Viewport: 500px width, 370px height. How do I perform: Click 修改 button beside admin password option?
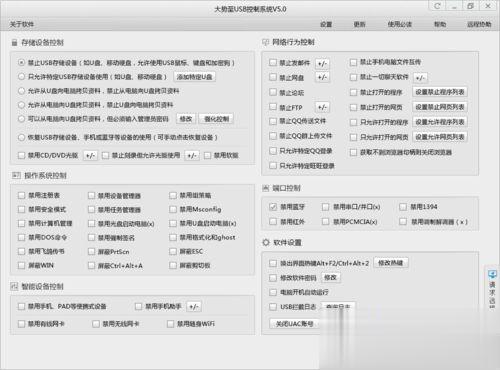click(186, 119)
